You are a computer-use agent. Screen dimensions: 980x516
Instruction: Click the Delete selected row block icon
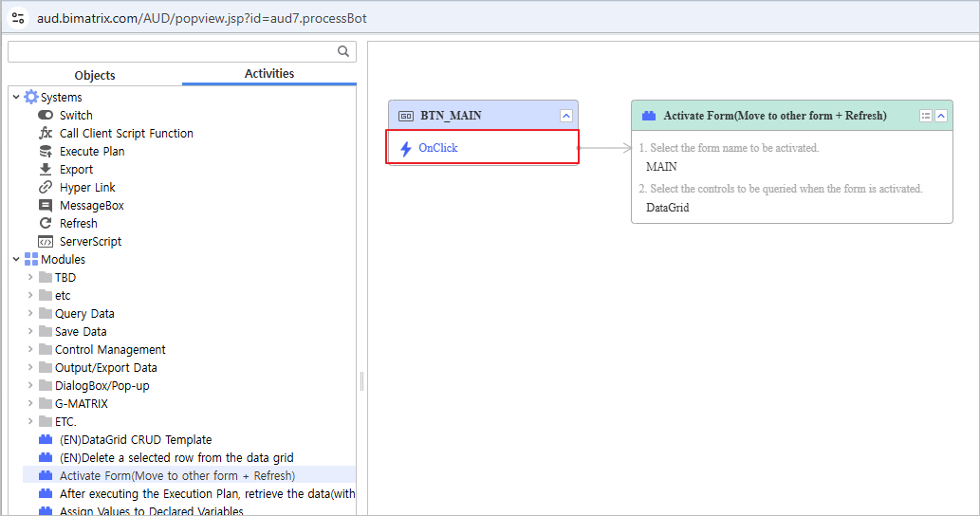pos(46,457)
